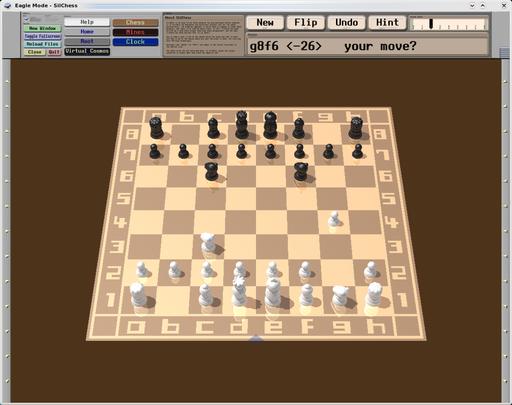This screenshot has width=512, height=405.
Task: Pick the white queen on d1
Action: pos(239,292)
